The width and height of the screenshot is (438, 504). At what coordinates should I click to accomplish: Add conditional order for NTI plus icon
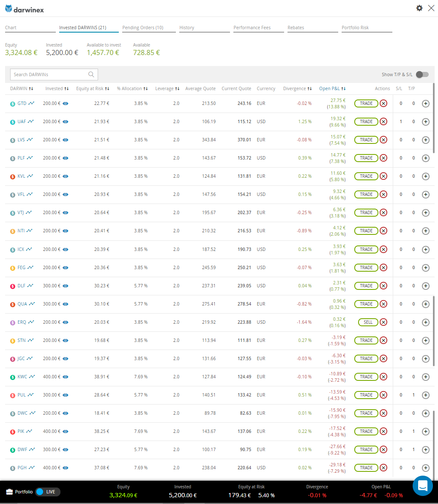426,231
